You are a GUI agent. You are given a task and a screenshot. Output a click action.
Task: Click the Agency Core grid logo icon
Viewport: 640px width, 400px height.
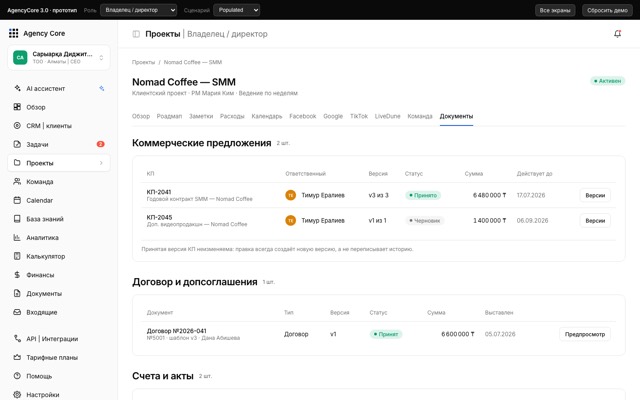(x=13, y=33)
